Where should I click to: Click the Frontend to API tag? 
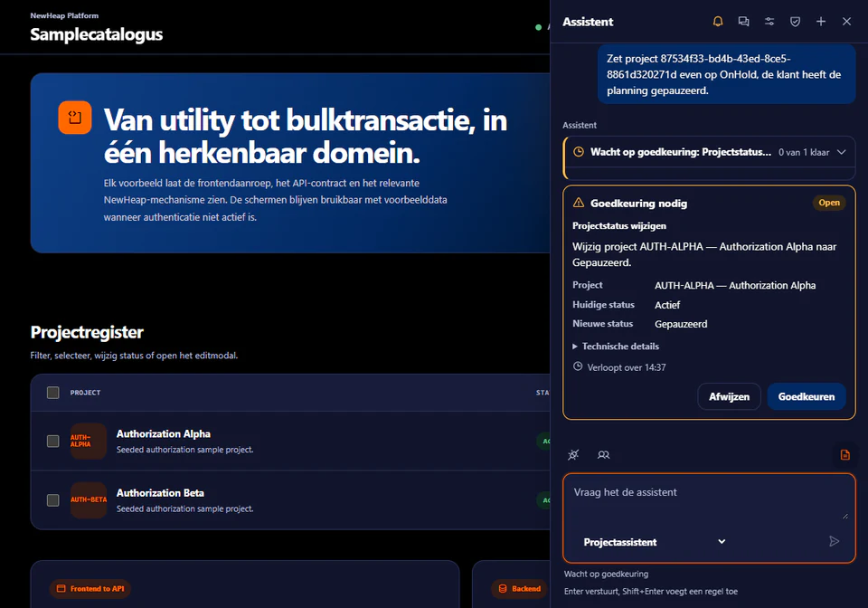point(90,589)
